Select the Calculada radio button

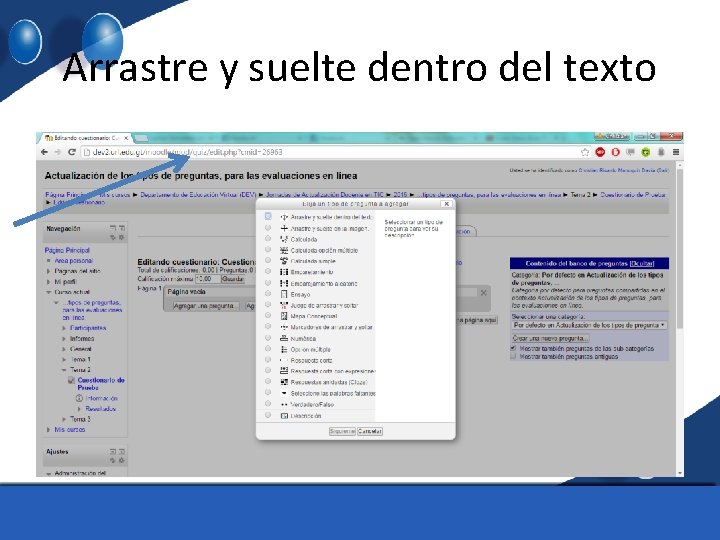268,238
